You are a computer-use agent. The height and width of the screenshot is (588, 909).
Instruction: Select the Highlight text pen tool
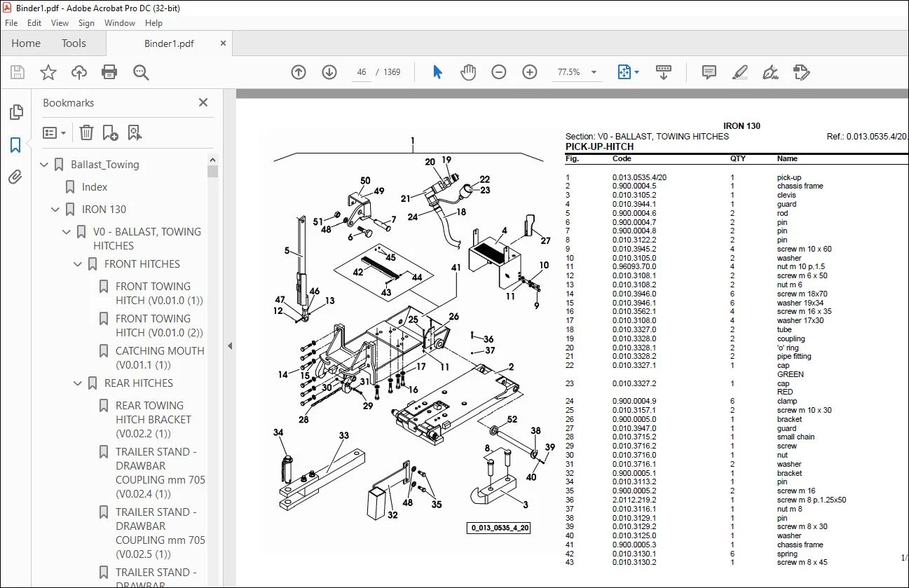click(739, 72)
